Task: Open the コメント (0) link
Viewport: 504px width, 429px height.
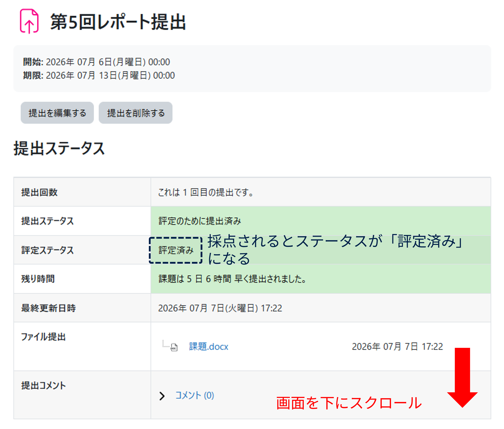Action: (195, 396)
